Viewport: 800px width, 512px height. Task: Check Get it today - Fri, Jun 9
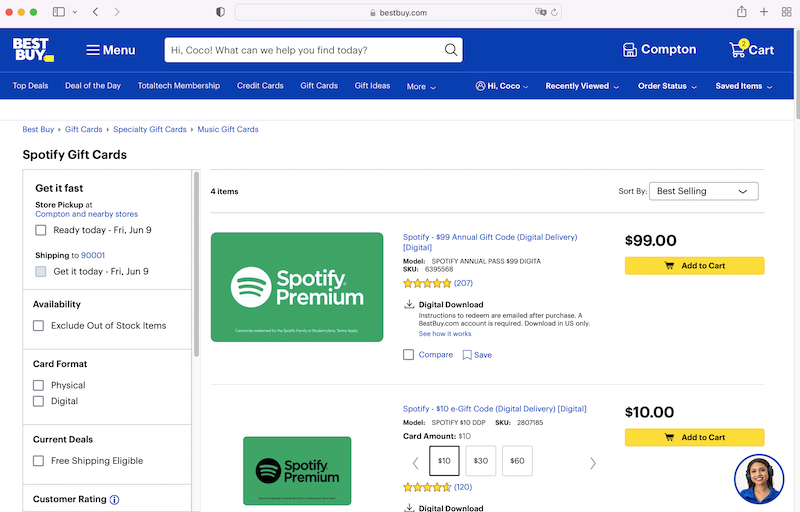coord(41,271)
